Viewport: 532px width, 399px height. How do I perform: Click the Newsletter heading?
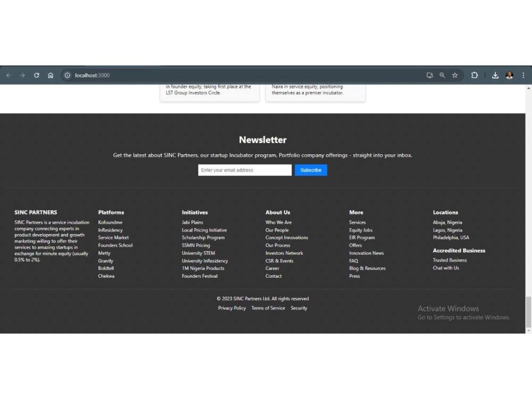tap(263, 140)
